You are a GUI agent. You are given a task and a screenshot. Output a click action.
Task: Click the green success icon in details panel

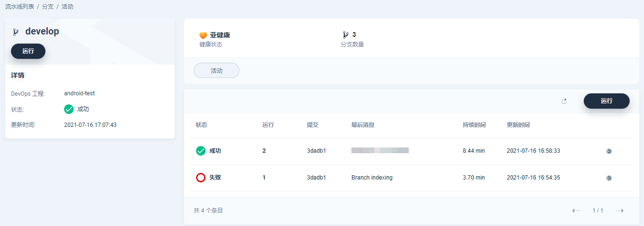point(69,109)
